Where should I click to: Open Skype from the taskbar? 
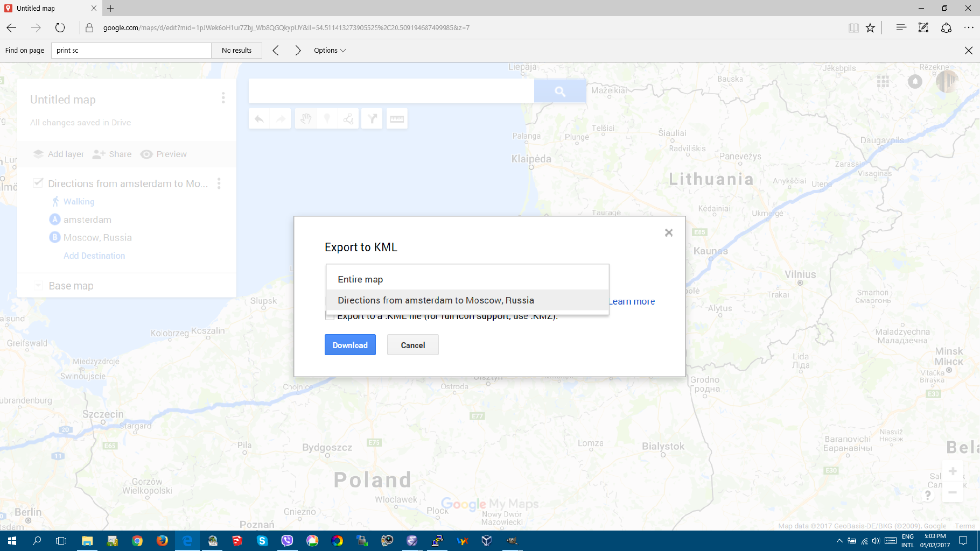[x=262, y=541]
